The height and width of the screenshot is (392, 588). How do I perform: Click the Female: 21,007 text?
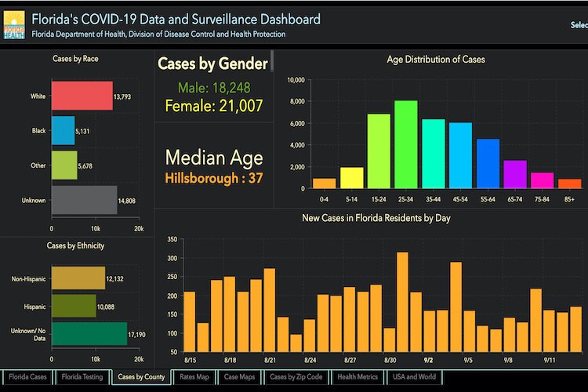tap(214, 106)
